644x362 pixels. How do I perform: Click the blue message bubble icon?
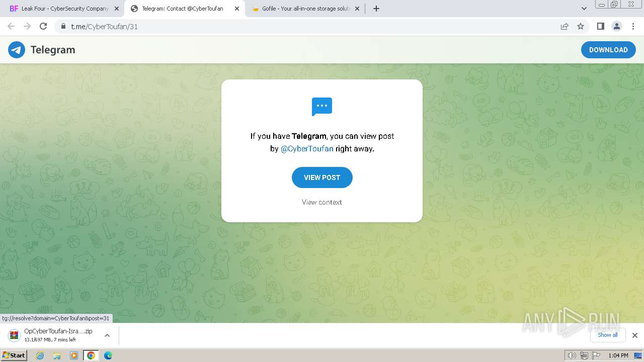(x=322, y=107)
